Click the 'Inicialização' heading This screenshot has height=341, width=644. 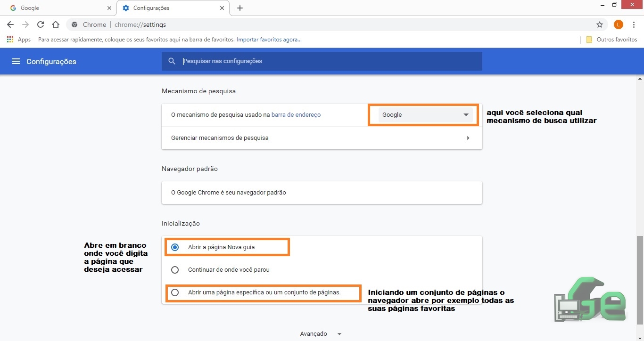tap(181, 223)
